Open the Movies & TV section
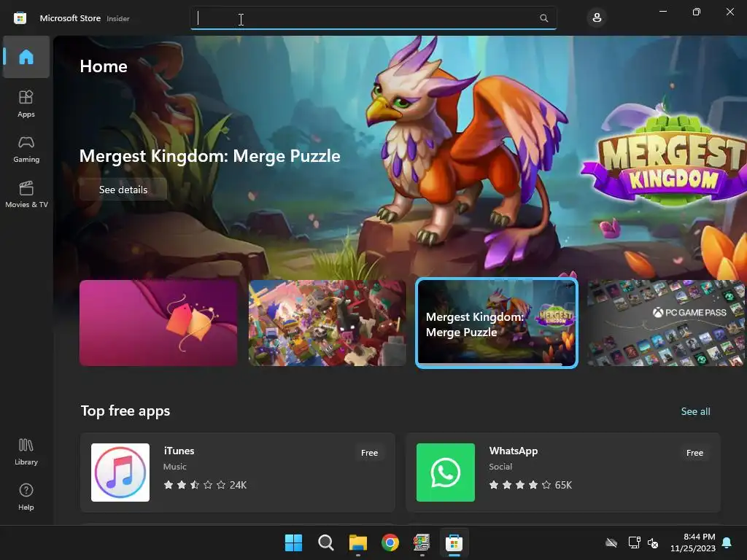The height and width of the screenshot is (560, 747). pyautogui.click(x=26, y=194)
